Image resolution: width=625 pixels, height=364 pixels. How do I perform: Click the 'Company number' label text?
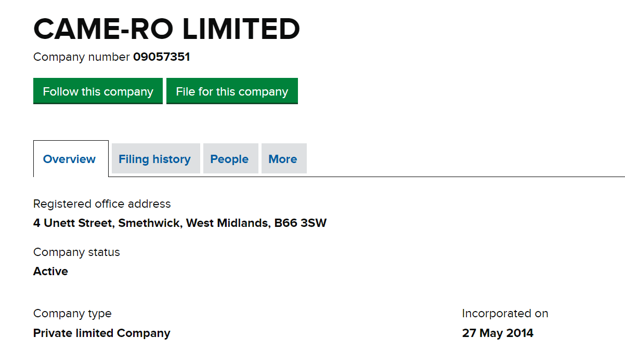pyautogui.click(x=82, y=57)
